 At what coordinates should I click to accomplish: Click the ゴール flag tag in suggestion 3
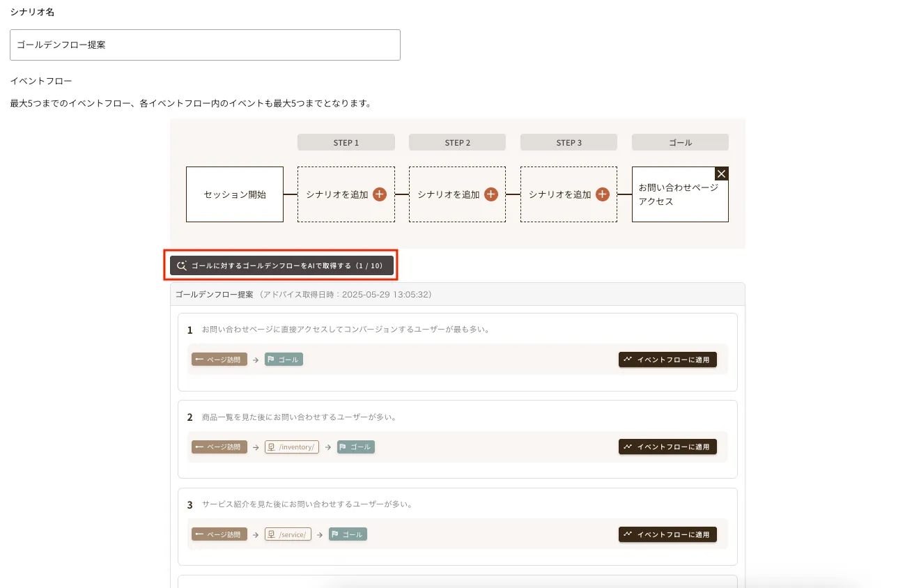coord(348,534)
